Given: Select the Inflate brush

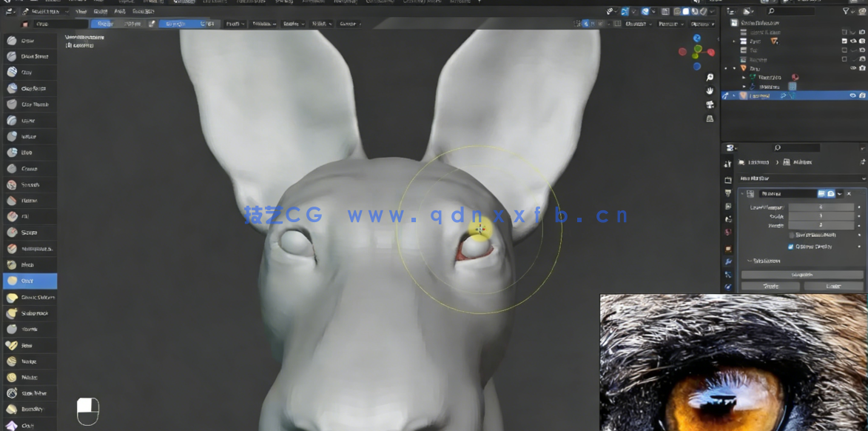Looking at the screenshot, I should click(30, 136).
